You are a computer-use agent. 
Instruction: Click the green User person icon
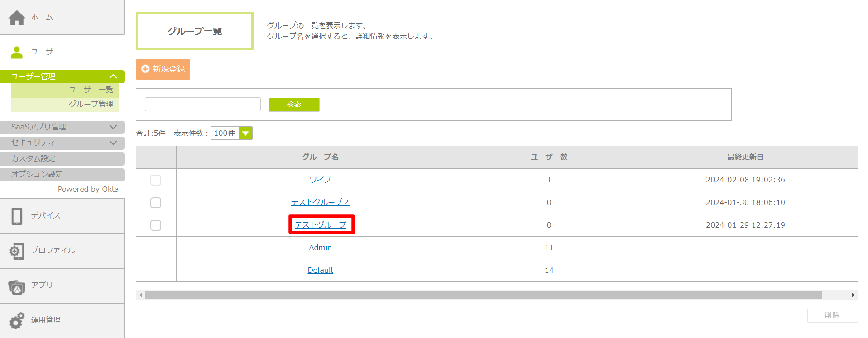coord(17,52)
